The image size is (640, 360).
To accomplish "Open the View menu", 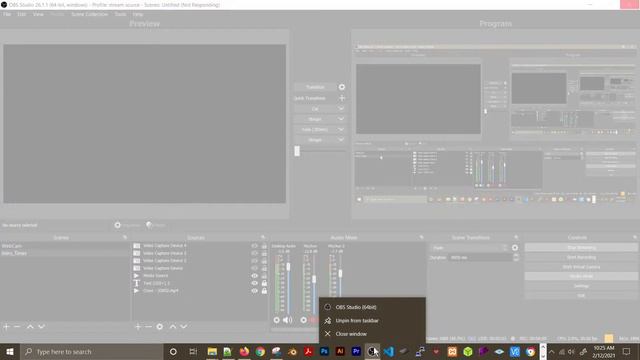I will point(38,14).
